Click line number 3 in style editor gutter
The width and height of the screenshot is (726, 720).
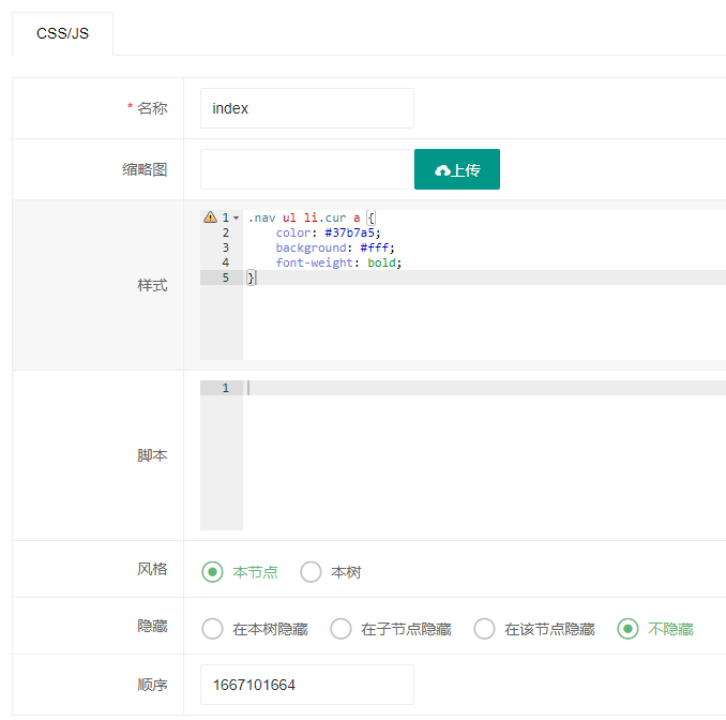pyautogui.click(x=226, y=248)
